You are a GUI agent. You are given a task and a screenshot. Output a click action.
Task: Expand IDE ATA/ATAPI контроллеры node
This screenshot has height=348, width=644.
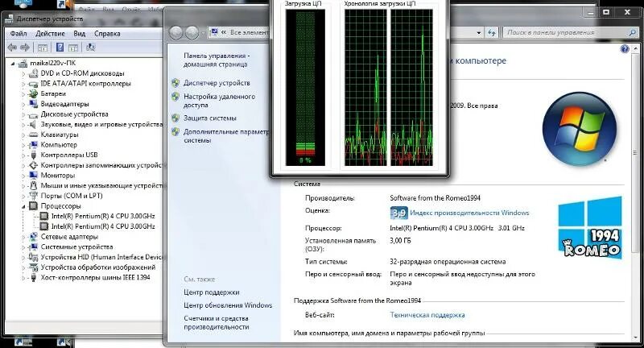coord(23,85)
